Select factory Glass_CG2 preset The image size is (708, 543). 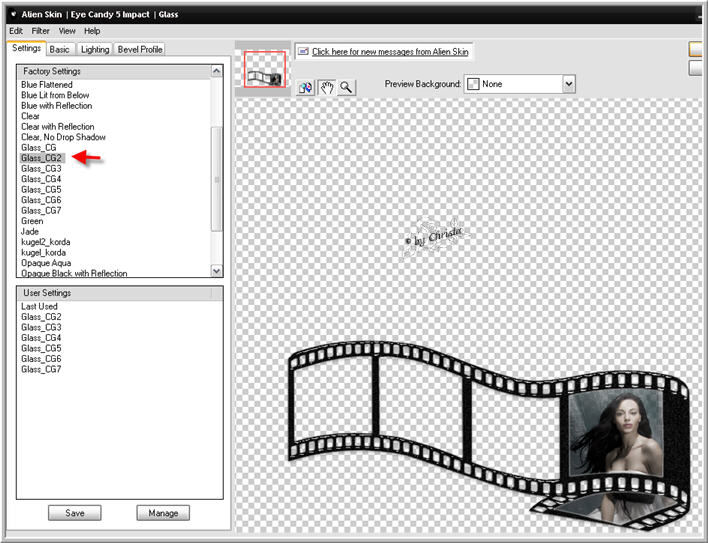[x=41, y=158]
